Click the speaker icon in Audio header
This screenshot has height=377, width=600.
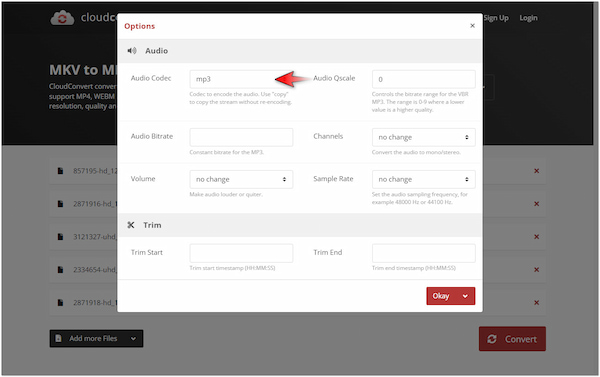(132, 51)
